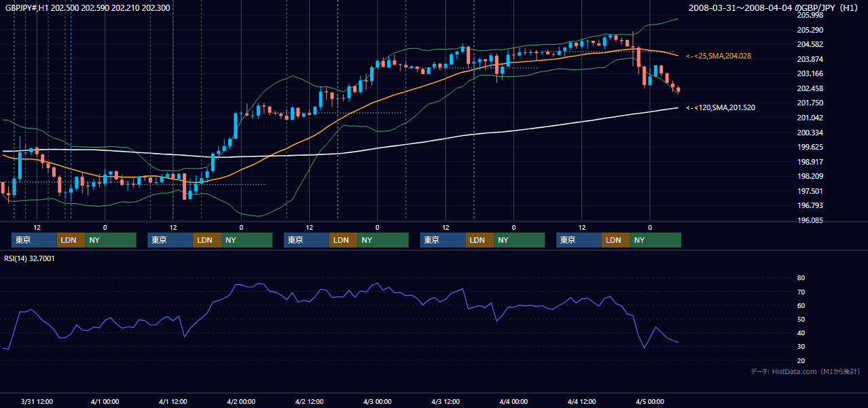Select the 198.209 price axis value
Viewport: 868px width, 408px height.
coord(810,176)
